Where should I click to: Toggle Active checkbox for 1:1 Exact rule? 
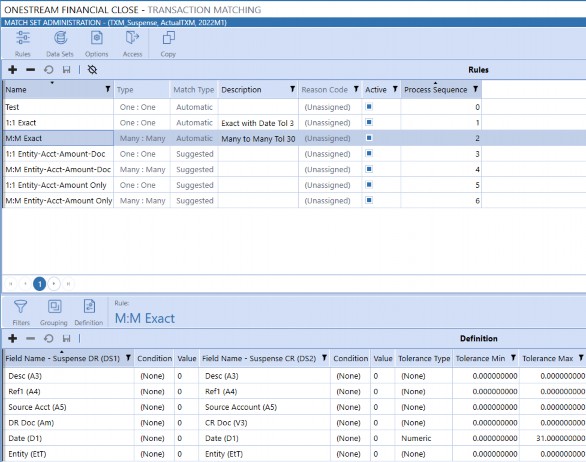pyautogui.click(x=369, y=122)
